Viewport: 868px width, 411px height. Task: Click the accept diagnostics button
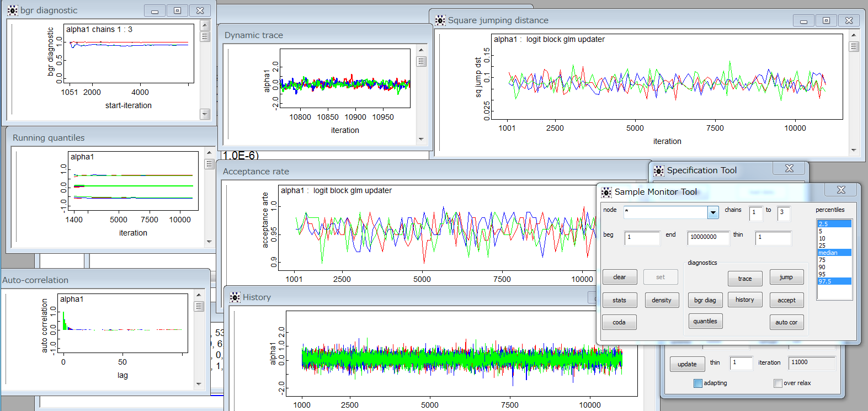point(786,300)
